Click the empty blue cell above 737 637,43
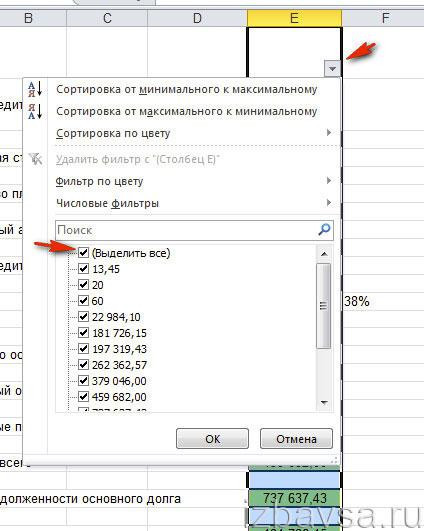424x531 pixels. tap(294, 480)
